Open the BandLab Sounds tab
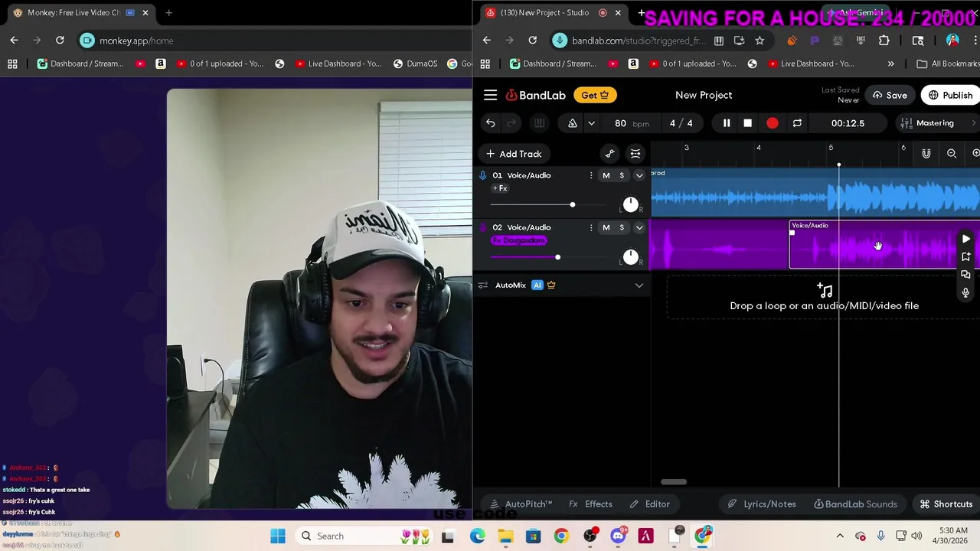This screenshot has width=980, height=551. click(x=855, y=504)
